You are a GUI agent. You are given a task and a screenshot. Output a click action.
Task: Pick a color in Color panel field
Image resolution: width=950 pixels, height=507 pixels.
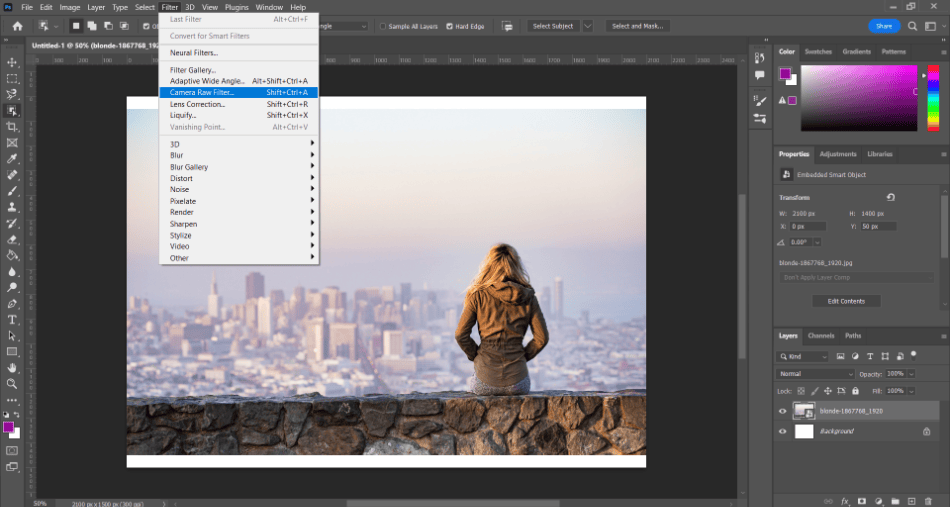[x=859, y=98]
